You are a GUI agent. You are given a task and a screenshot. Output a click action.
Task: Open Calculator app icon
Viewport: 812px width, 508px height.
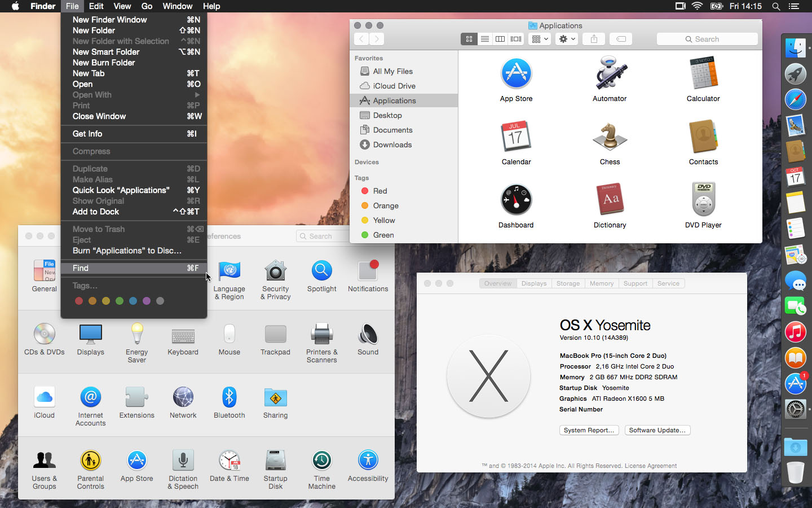[703, 73]
